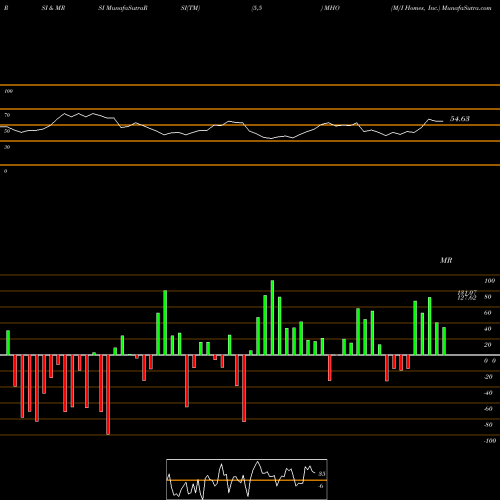Click the RSI axis label 100

(9, 91)
